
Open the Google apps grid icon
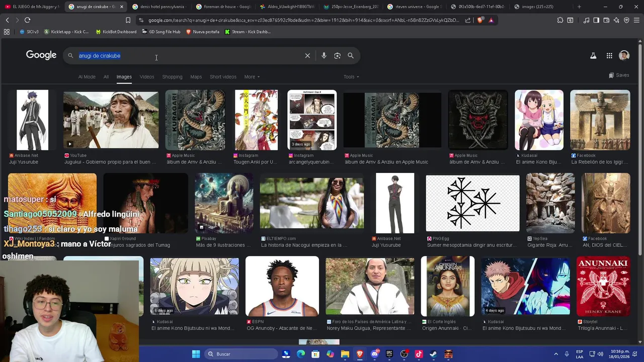pos(609,56)
